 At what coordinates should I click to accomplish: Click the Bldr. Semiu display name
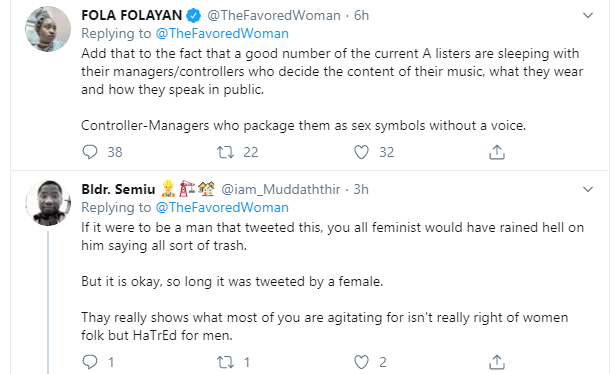coord(118,189)
